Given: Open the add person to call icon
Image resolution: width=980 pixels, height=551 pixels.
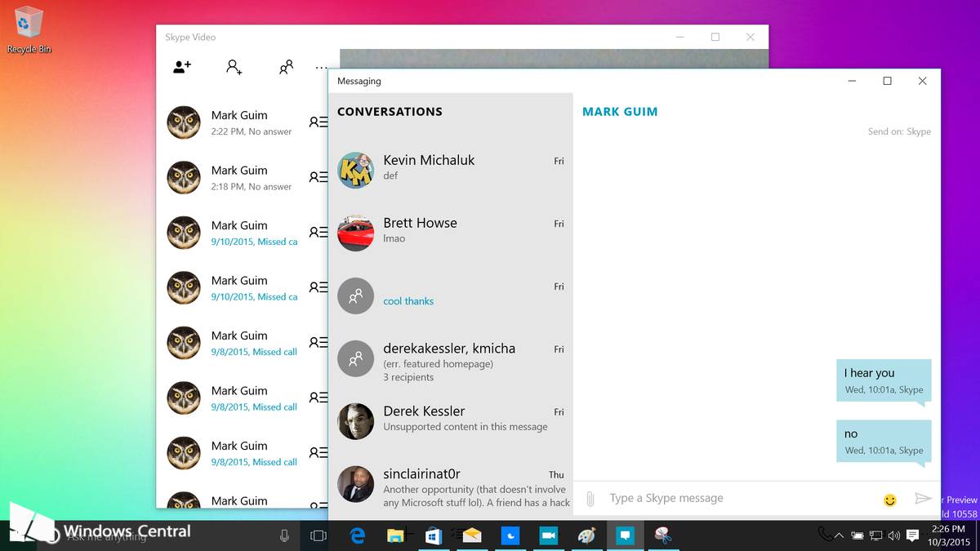Looking at the screenshot, I should click(x=234, y=68).
